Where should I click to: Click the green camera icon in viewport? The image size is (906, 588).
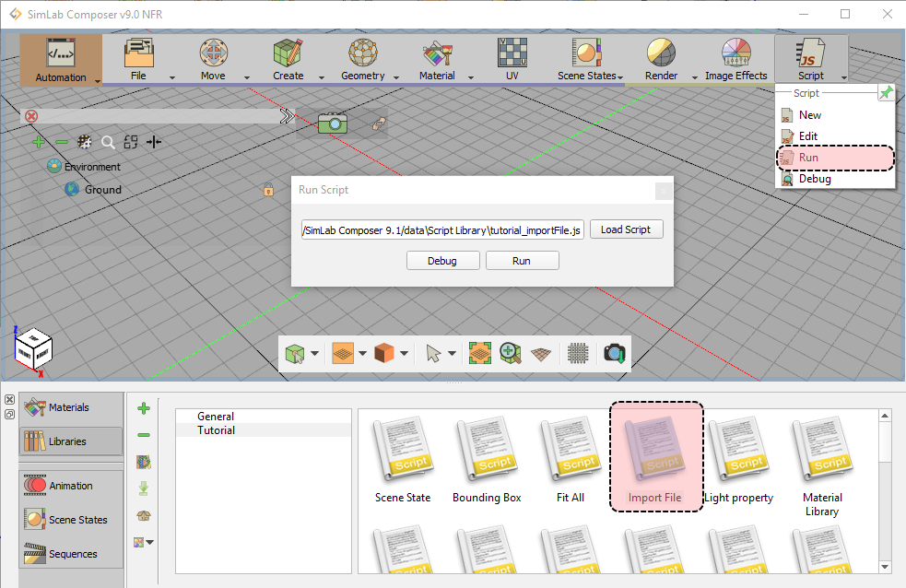(x=332, y=123)
